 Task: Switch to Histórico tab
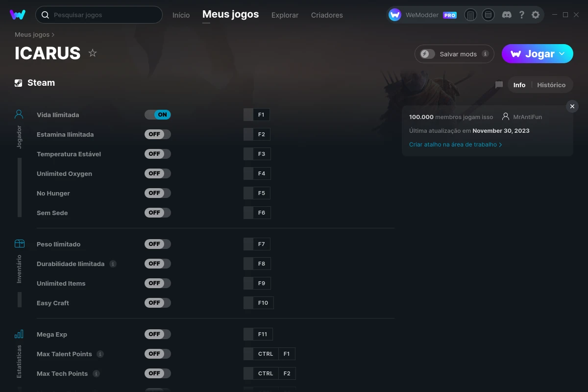point(551,85)
